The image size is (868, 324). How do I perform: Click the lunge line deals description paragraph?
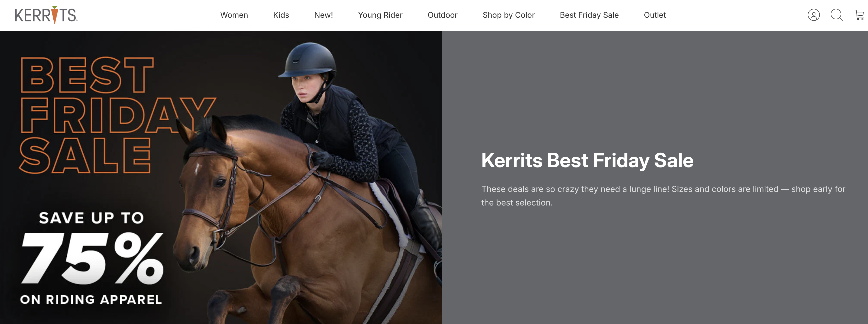click(663, 196)
